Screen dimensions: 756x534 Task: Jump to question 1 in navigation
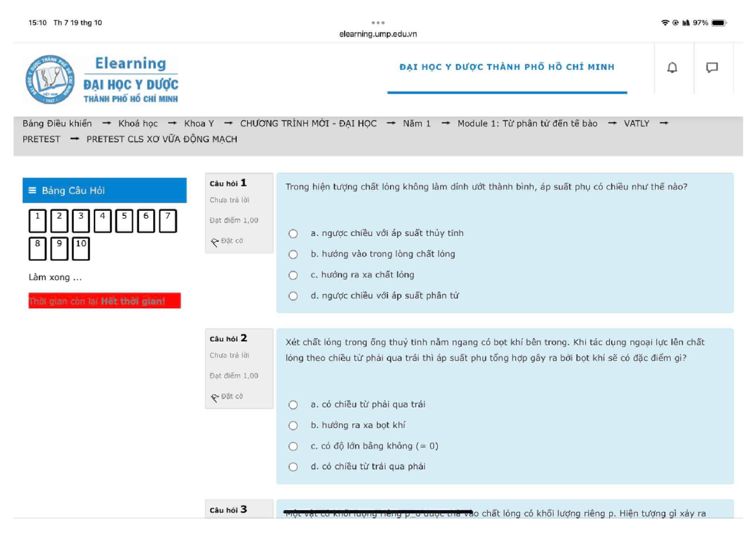coord(37,222)
